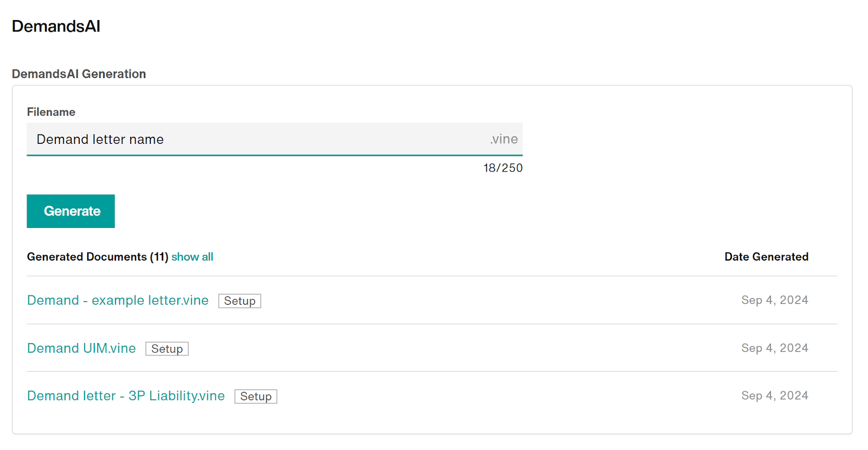The image size is (868, 450).
Task: Click the date on the 3P Liability row
Action: pos(774,396)
